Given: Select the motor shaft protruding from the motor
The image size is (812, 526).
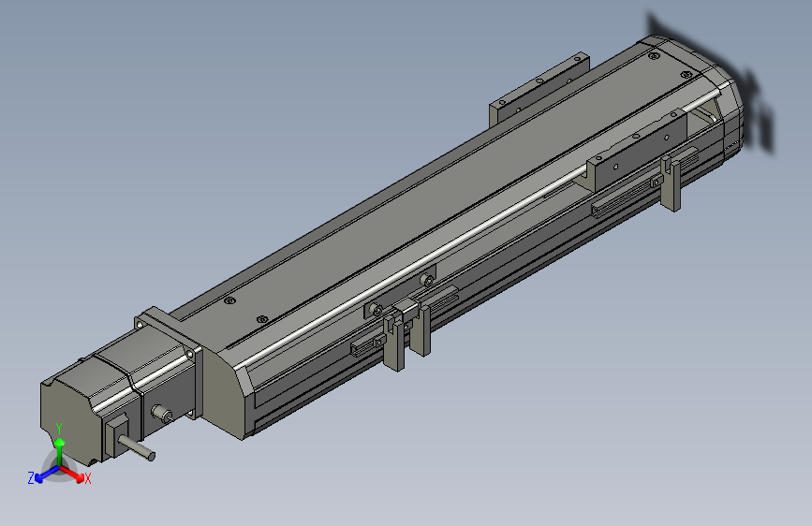Looking at the screenshot, I should (x=137, y=447).
